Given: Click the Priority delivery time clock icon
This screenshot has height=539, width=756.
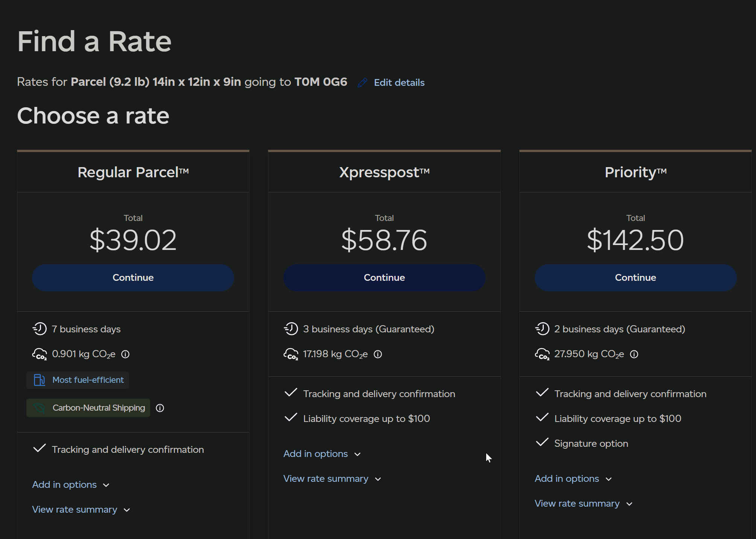Looking at the screenshot, I should [542, 329].
